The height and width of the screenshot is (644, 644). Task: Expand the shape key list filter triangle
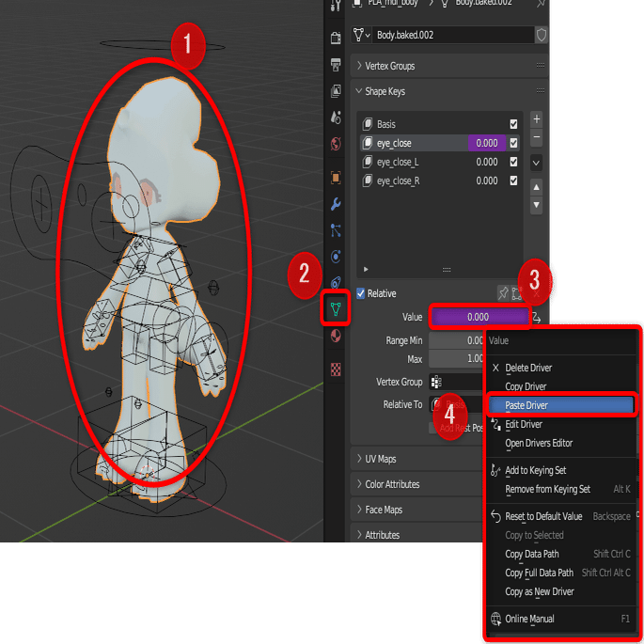pyautogui.click(x=366, y=270)
